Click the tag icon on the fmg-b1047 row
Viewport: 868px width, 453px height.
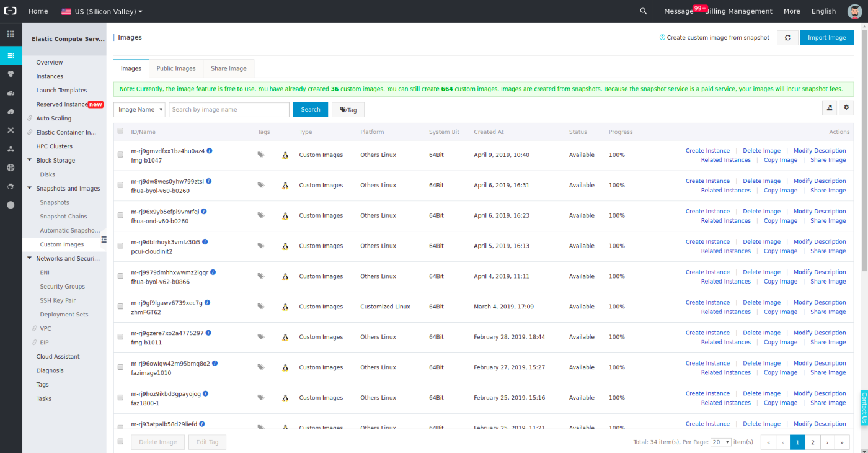click(261, 155)
